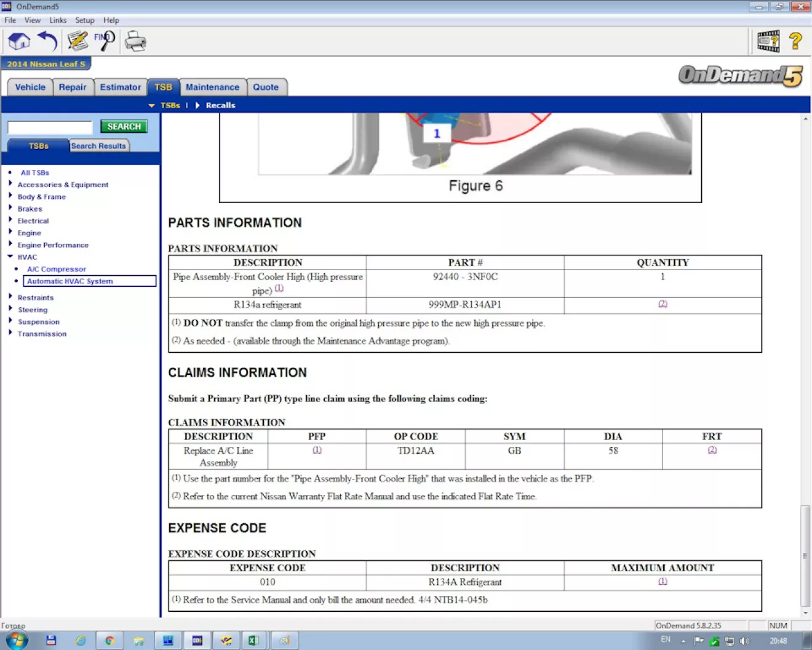Open the file explorer folder in the taskbar
Viewport: 812px width, 650px height.
click(139, 641)
